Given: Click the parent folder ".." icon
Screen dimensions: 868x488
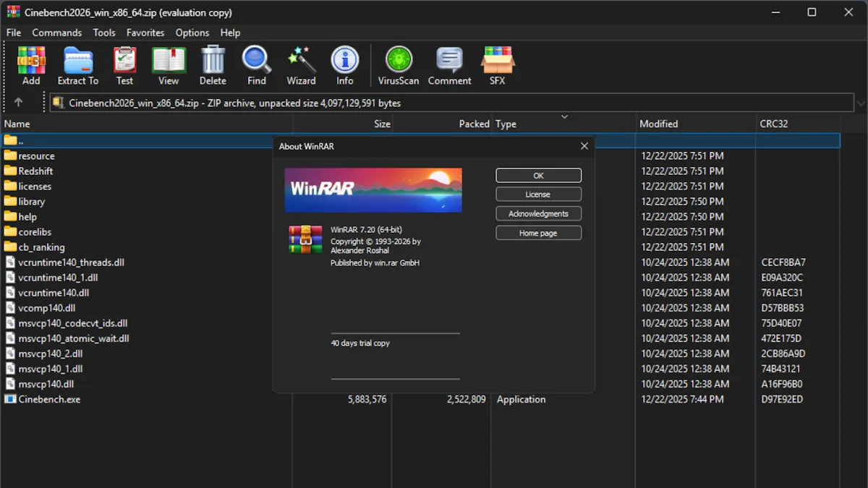Looking at the screenshot, I should 10,140.
